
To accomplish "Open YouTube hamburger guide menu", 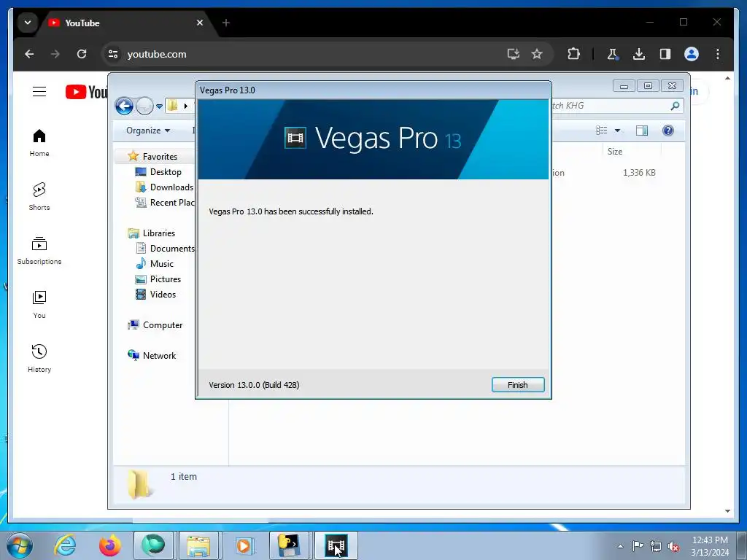I will tap(39, 91).
